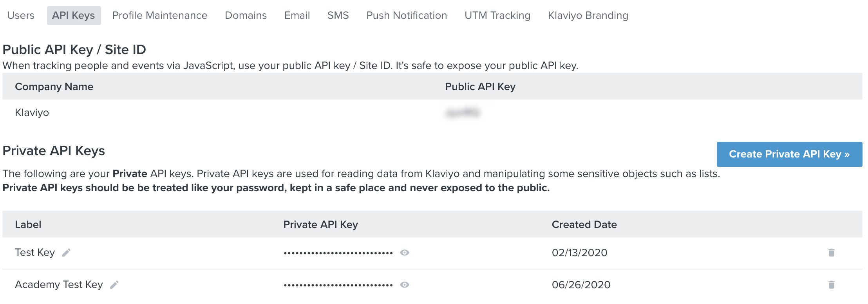The width and height of the screenshot is (868, 304).
Task: Reveal the Test Key private key
Action: point(405,253)
